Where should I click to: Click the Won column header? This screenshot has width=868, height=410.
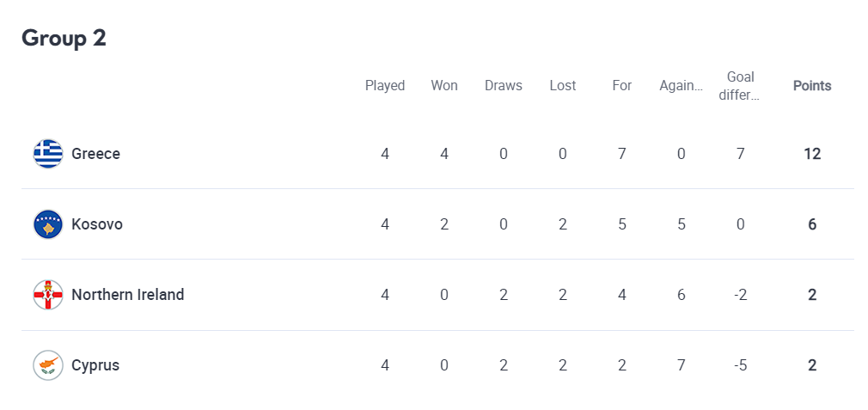(444, 86)
